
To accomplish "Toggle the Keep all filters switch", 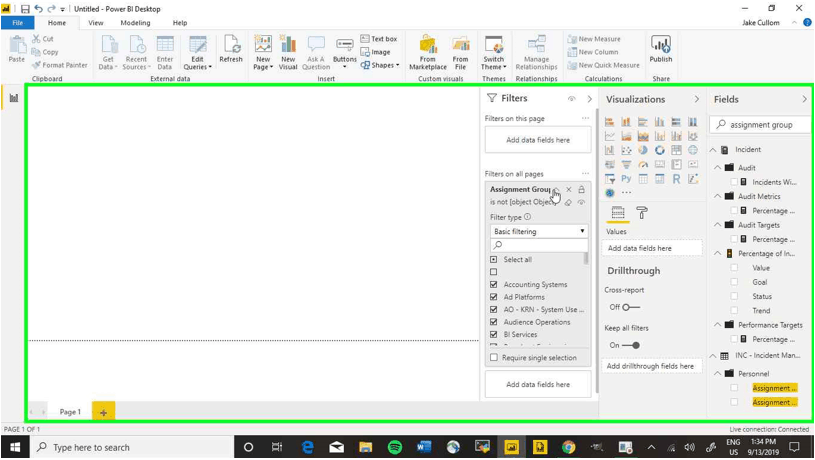I will tap(630, 345).
